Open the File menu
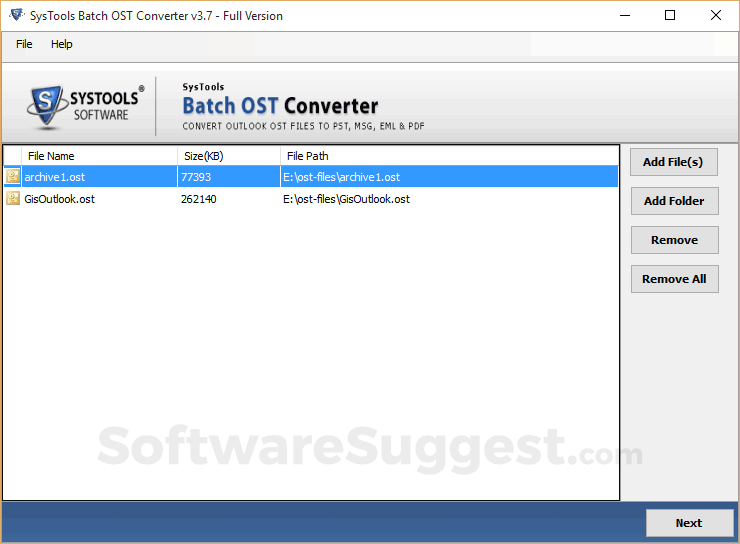The width and height of the screenshot is (740, 544). point(24,44)
